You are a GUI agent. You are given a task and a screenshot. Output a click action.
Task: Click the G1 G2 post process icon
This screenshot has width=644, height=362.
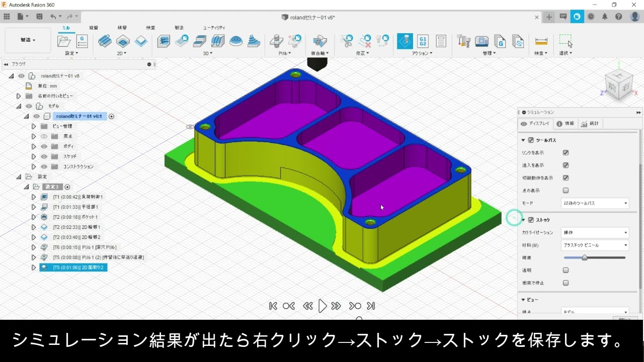pos(423,41)
